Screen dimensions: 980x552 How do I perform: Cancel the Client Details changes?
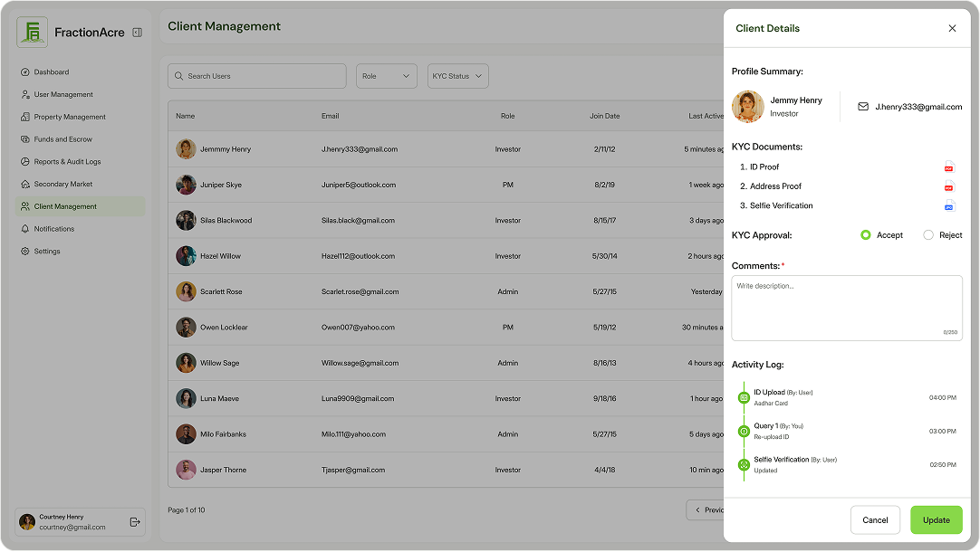coord(874,519)
